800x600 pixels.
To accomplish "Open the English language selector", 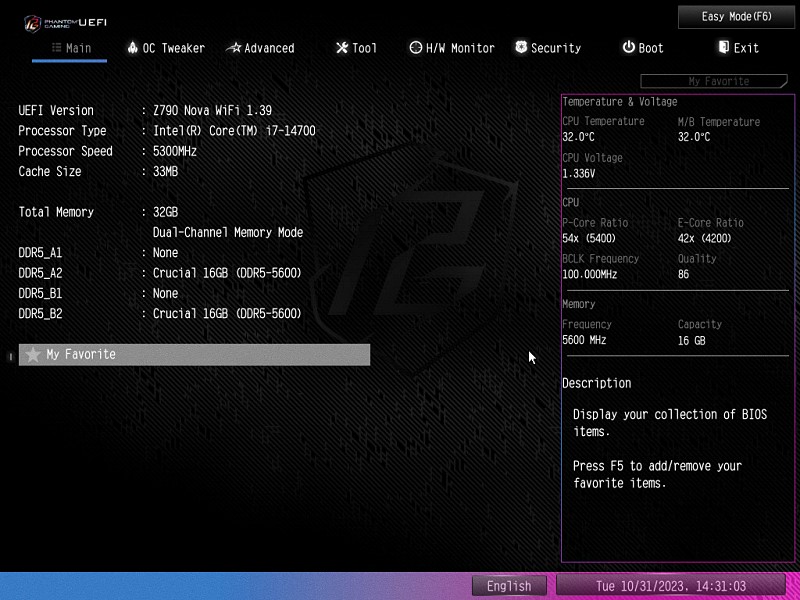I will 509,586.
